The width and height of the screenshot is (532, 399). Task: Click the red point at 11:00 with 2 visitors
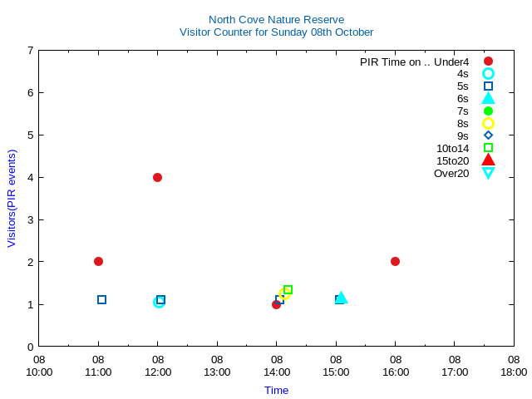pyautogui.click(x=98, y=261)
